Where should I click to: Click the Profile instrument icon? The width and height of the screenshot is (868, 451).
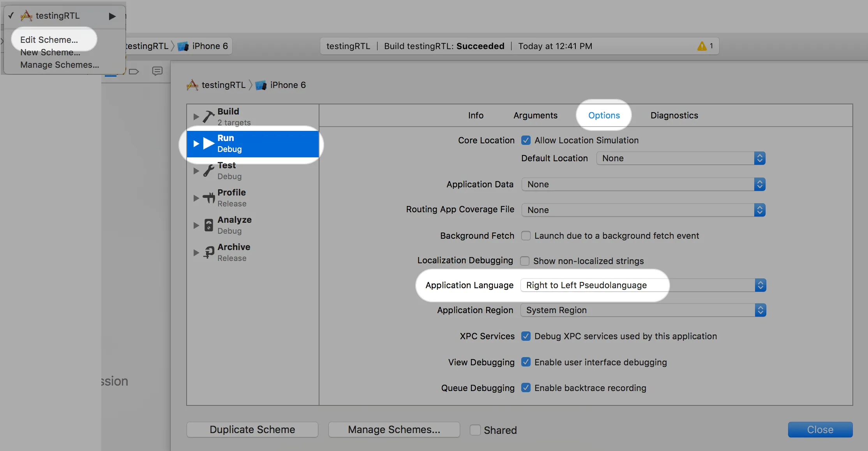point(208,198)
